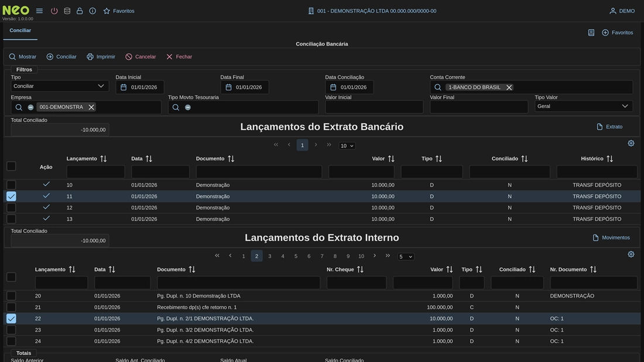The height and width of the screenshot is (362, 644).
Task: Click the check action icon for entry 10
Action: (x=46, y=184)
